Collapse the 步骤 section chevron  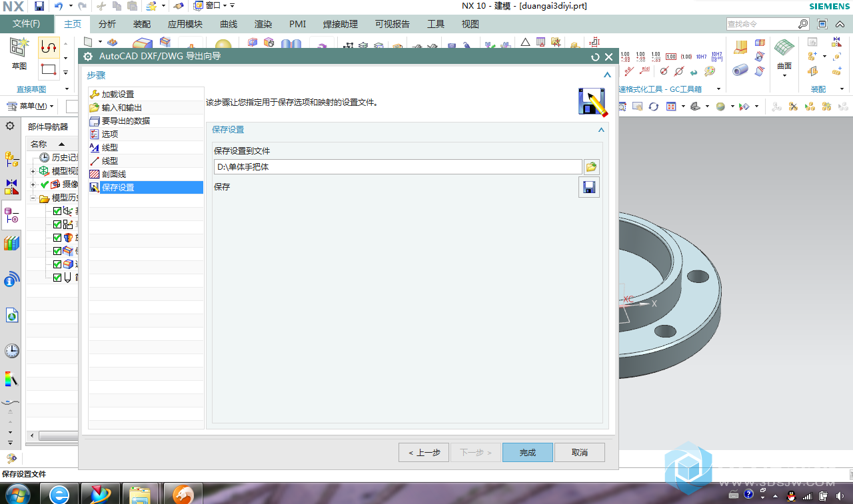click(x=607, y=75)
